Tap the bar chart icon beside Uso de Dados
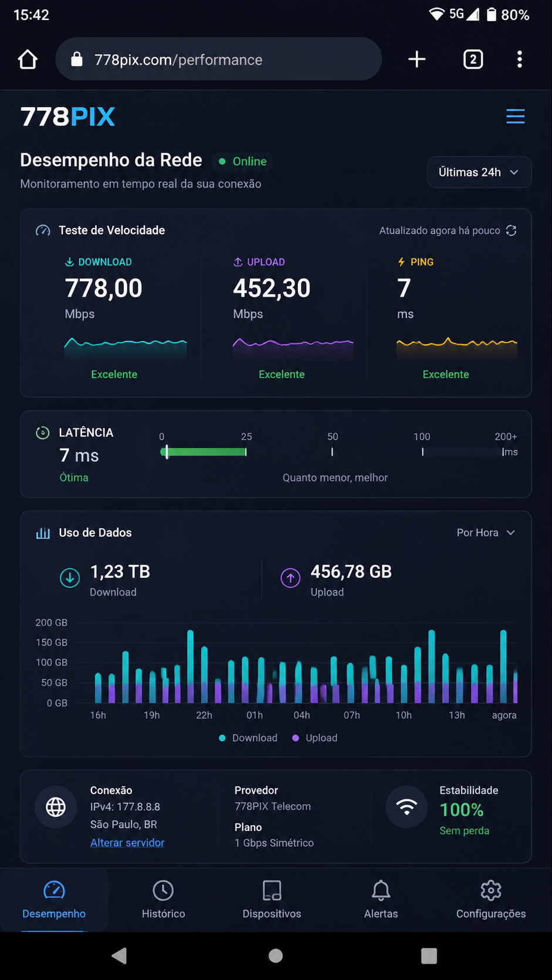 click(43, 533)
